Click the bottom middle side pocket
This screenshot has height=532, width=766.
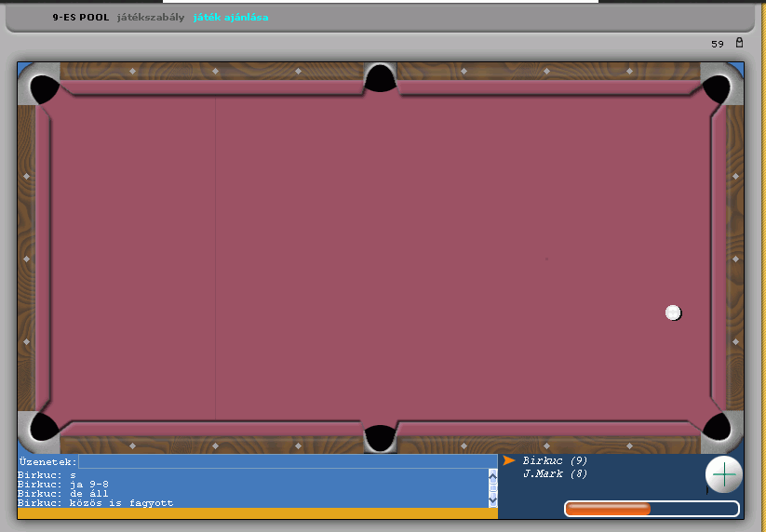click(380, 437)
